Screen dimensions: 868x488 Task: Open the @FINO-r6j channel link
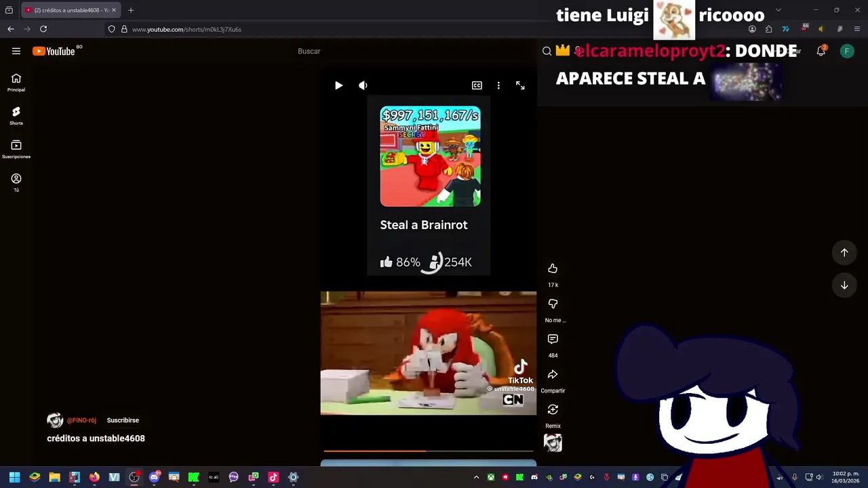81,420
